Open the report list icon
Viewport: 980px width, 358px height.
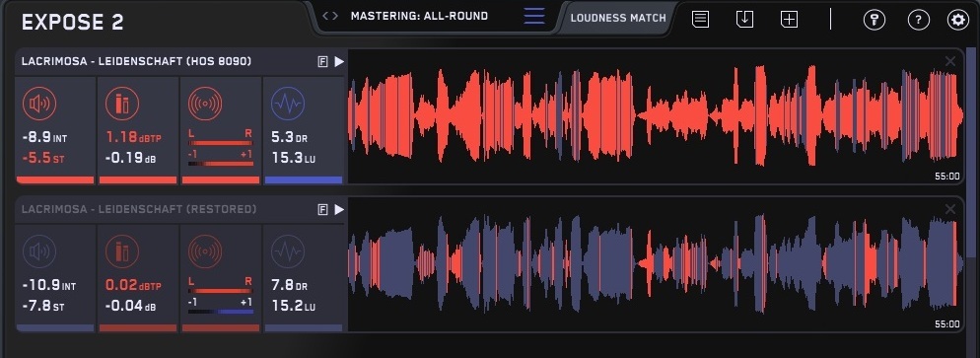click(x=701, y=20)
